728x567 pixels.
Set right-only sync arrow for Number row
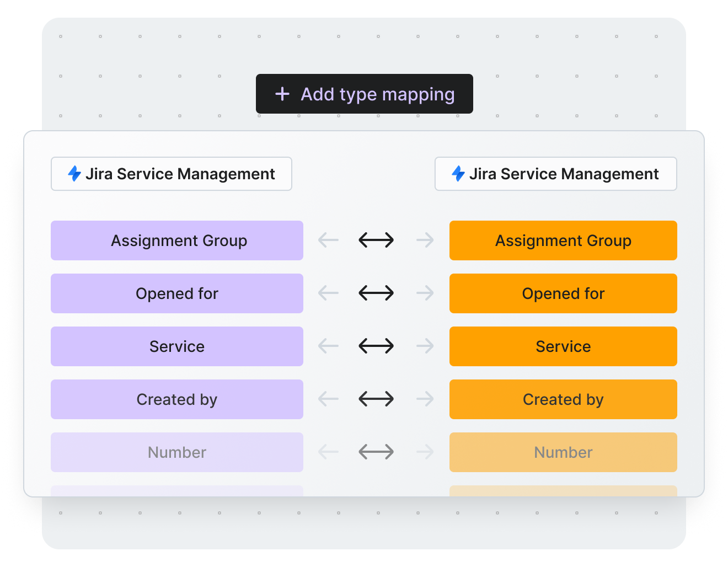425,452
